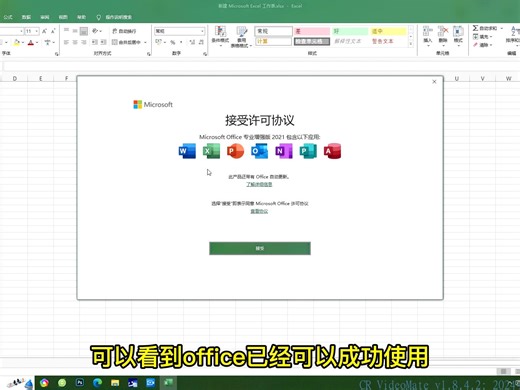Open the learn more link under Office auto-update
Viewport: 520px width, 390px height.
[259, 184]
